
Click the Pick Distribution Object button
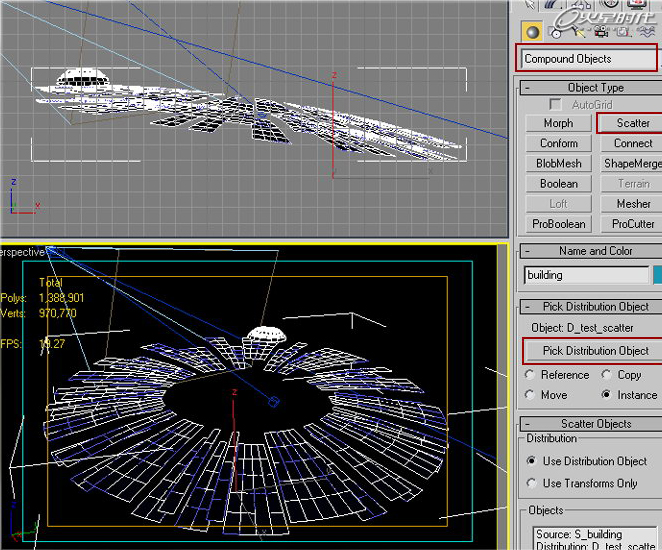tap(594, 351)
